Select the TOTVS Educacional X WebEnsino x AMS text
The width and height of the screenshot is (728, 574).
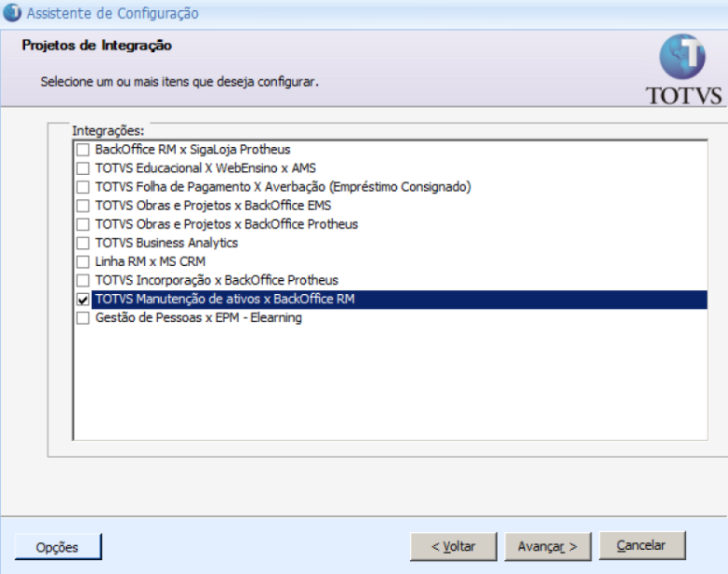(x=205, y=168)
